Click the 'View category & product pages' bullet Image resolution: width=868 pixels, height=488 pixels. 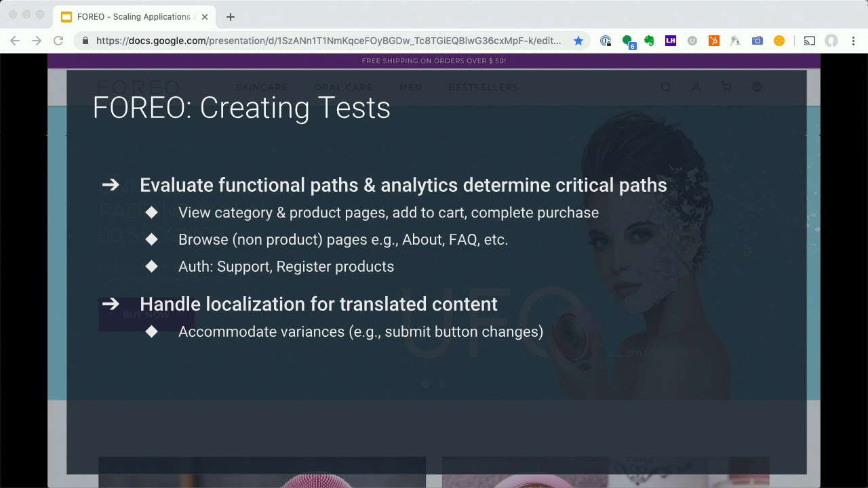389,212
